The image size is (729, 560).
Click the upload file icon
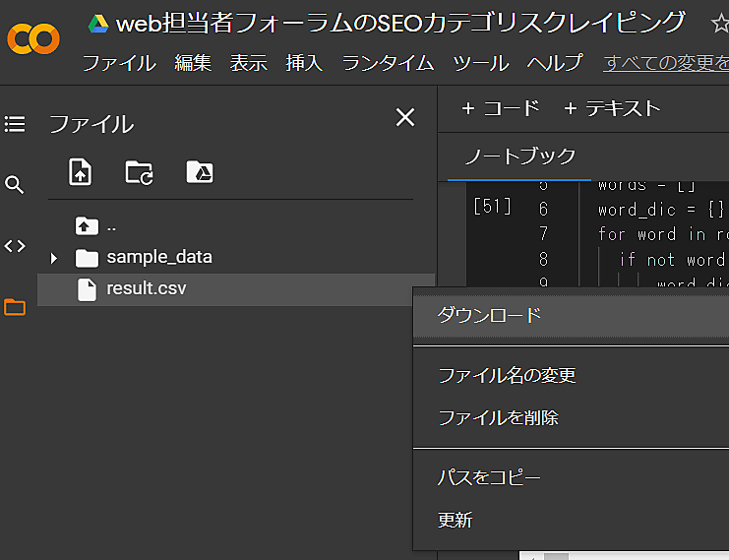(80, 172)
